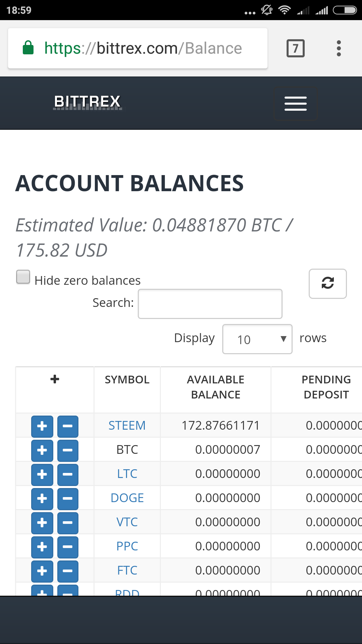This screenshot has height=644, width=362.
Task: Click the BITTREX logo
Action: 87,102
